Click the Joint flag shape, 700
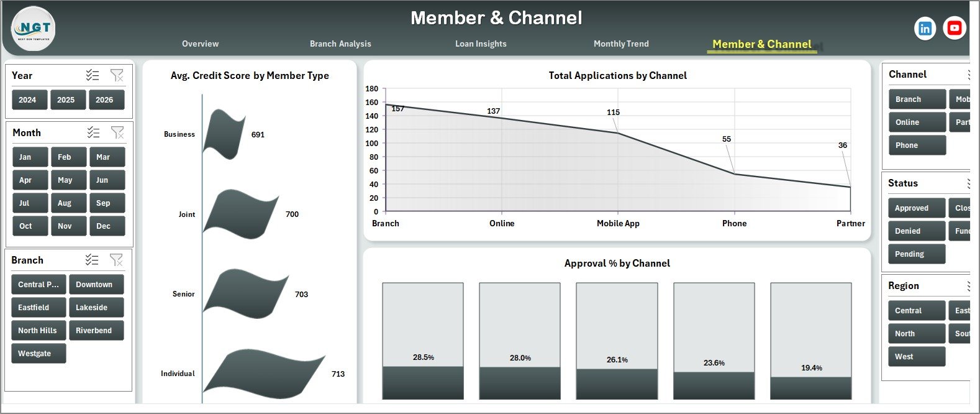 [240, 214]
